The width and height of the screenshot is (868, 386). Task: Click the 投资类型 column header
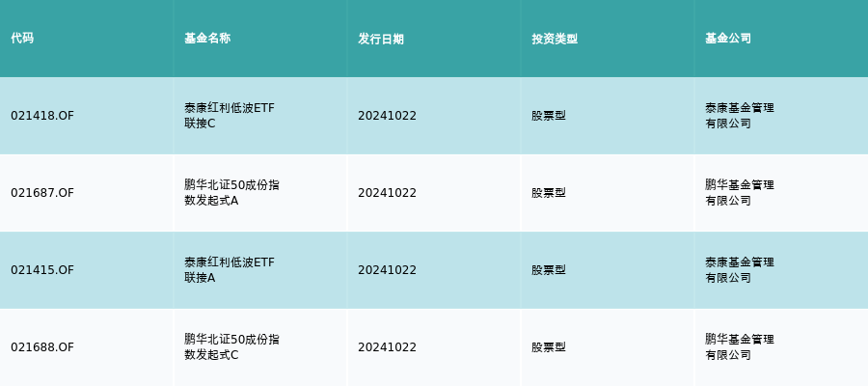coord(555,39)
